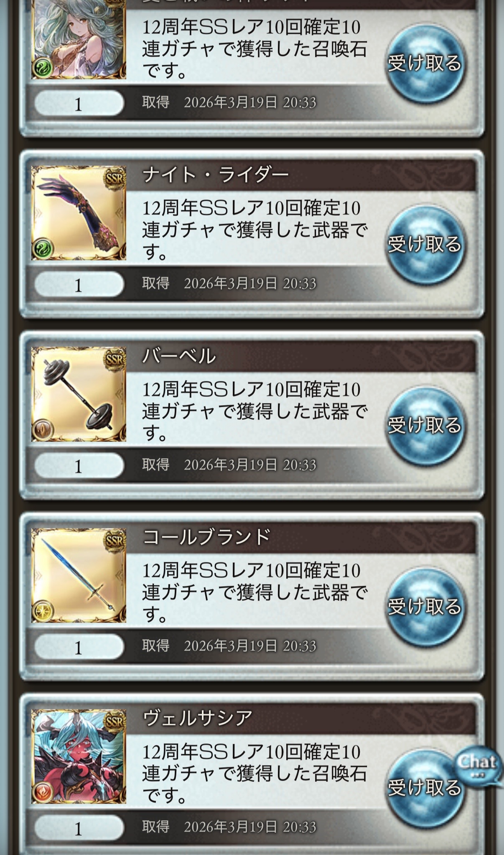
Task: Claim バーベル with 受け取る button
Action: pyautogui.click(x=425, y=426)
